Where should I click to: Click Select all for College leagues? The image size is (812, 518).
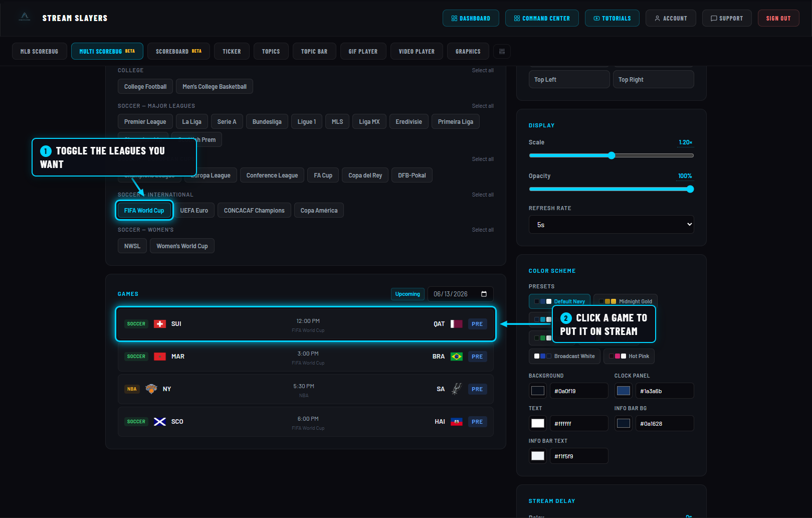tap(483, 70)
